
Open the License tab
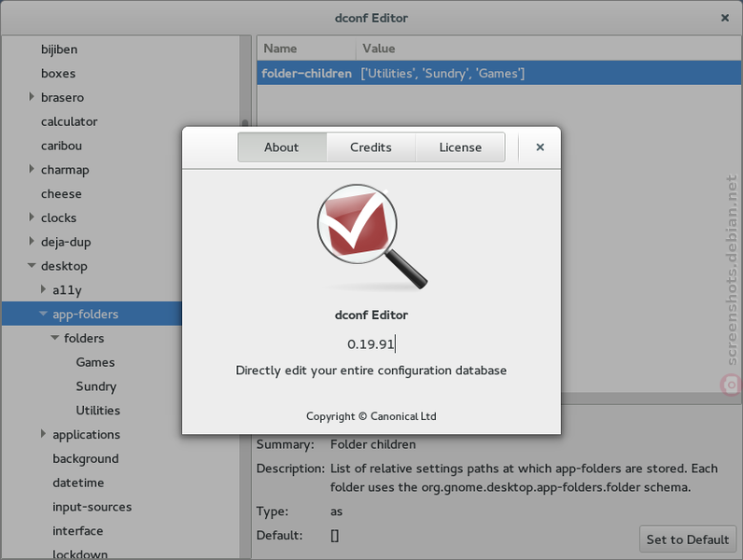coord(460,147)
